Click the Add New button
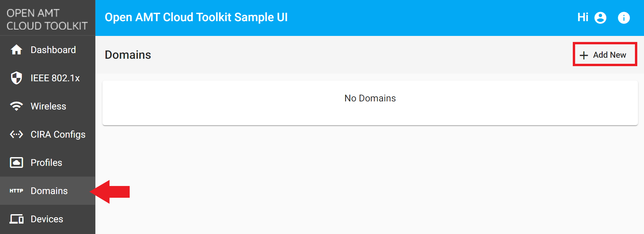The width and height of the screenshot is (644, 234). pyautogui.click(x=604, y=54)
